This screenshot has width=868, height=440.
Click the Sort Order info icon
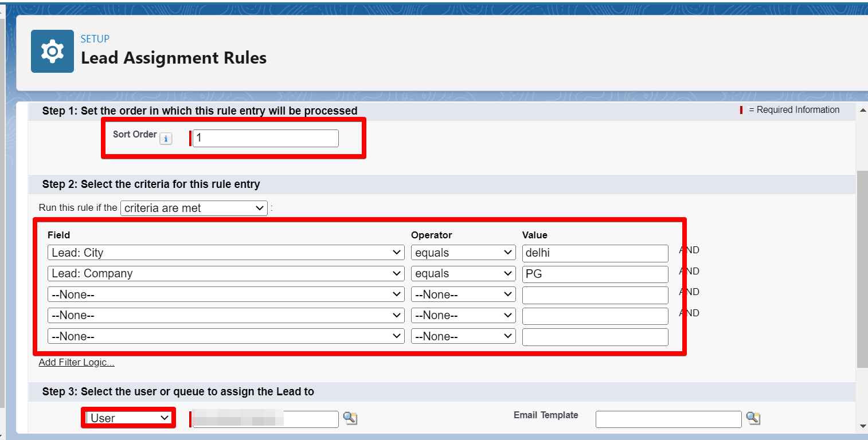165,138
